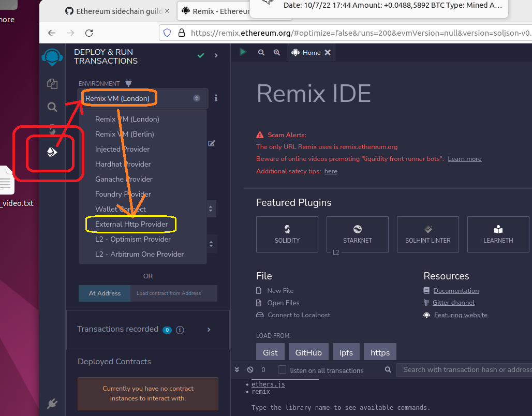This screenshot has width=532, height=416.
Task: Click the green Run script play icon
Action: [x=243, y=52]
